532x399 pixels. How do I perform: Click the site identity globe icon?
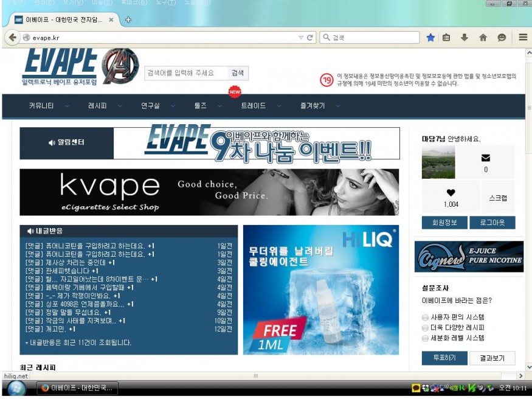coord(27,38)
